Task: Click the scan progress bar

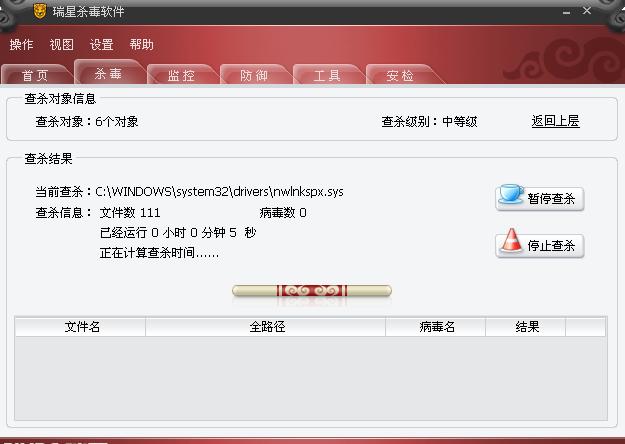Action: point(312,291)
